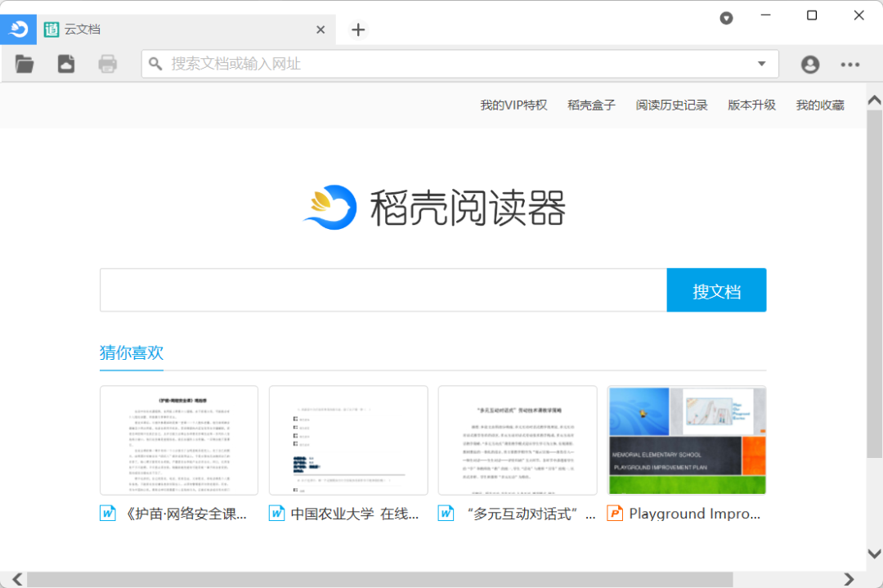
Task: Open local file folder icon
Action: coord(25,64)
